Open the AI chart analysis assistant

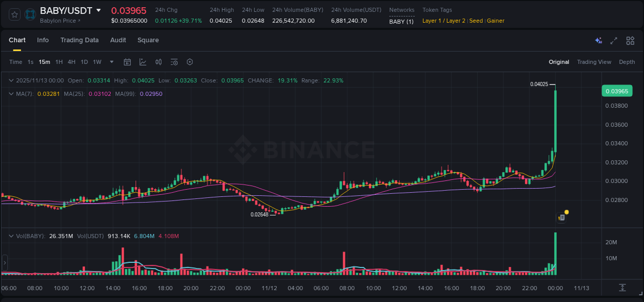(x=598, y=40)
